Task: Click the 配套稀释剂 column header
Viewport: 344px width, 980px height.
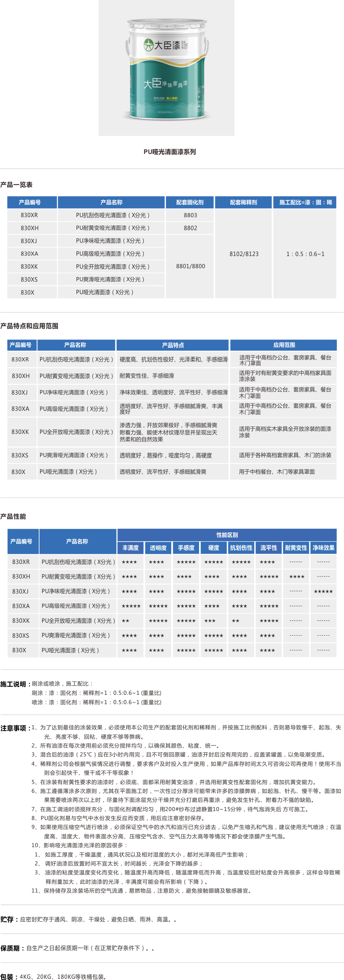Action: (243, 202)
